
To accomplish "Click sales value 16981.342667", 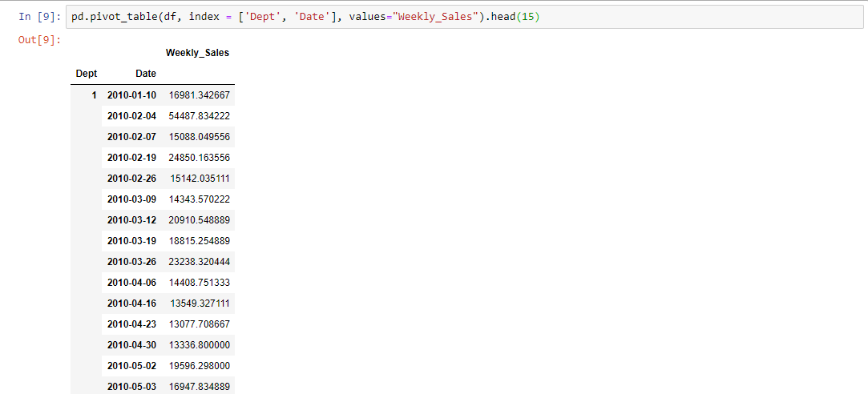I will (x=200, y=95).
